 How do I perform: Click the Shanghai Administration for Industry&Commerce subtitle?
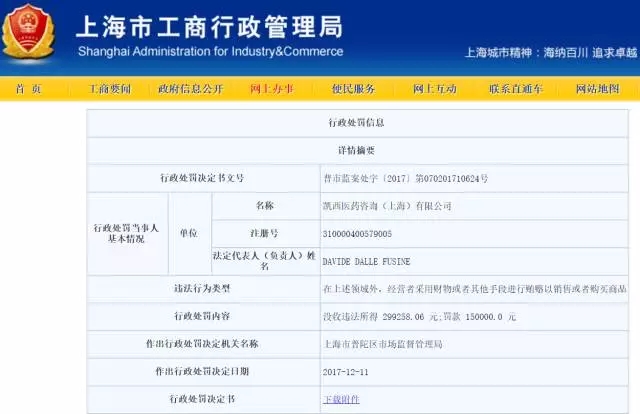pos(210,51)
